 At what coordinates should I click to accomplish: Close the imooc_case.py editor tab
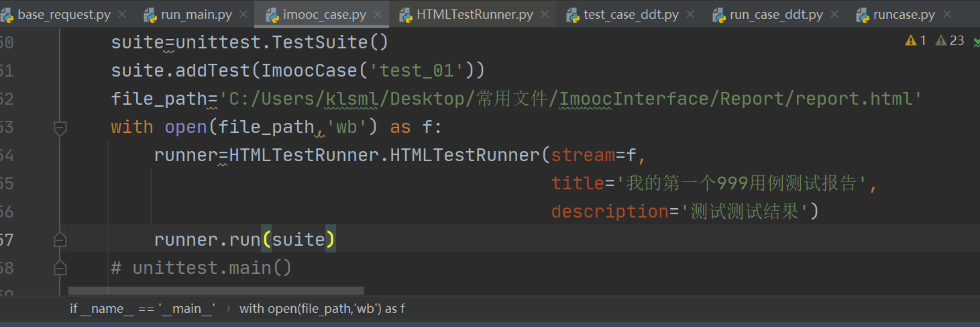point(378,14)
